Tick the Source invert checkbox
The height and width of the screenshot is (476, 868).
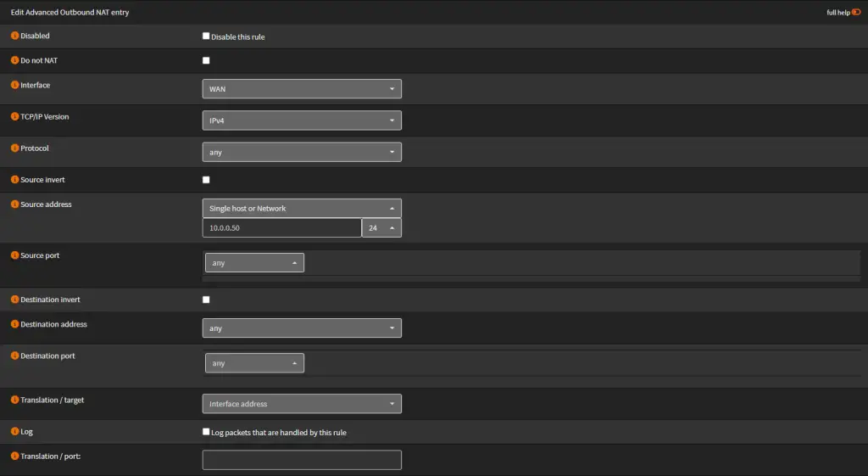(x=206, y=180)
